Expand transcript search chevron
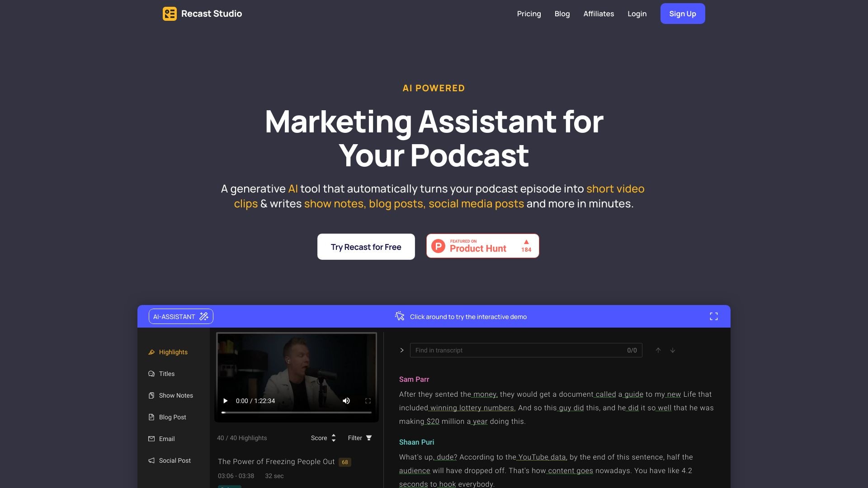 [402, 350]
